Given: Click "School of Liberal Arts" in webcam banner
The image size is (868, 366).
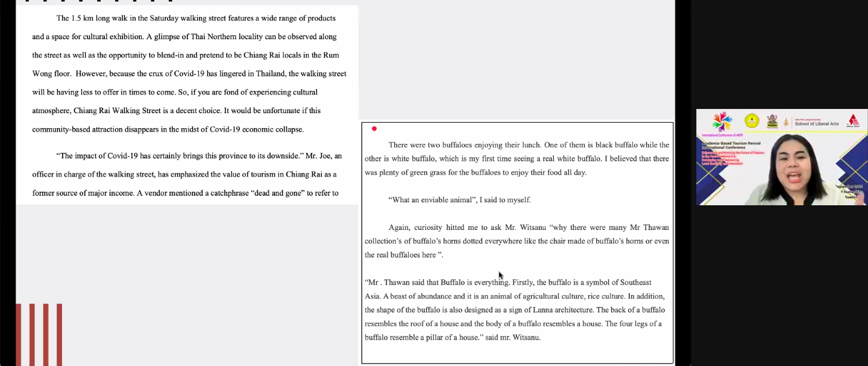Looking at the screenshot, I should [x=816, y=124].
